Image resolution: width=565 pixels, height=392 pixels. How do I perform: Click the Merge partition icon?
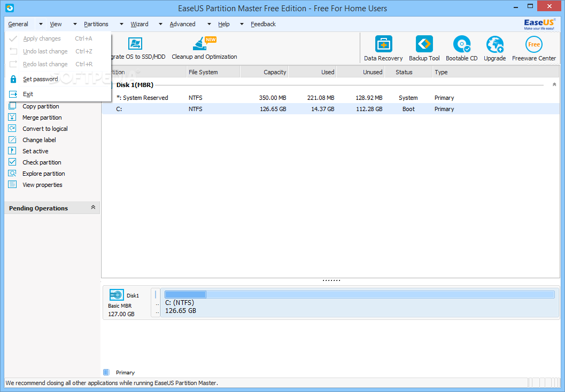[x=12, y=117]
